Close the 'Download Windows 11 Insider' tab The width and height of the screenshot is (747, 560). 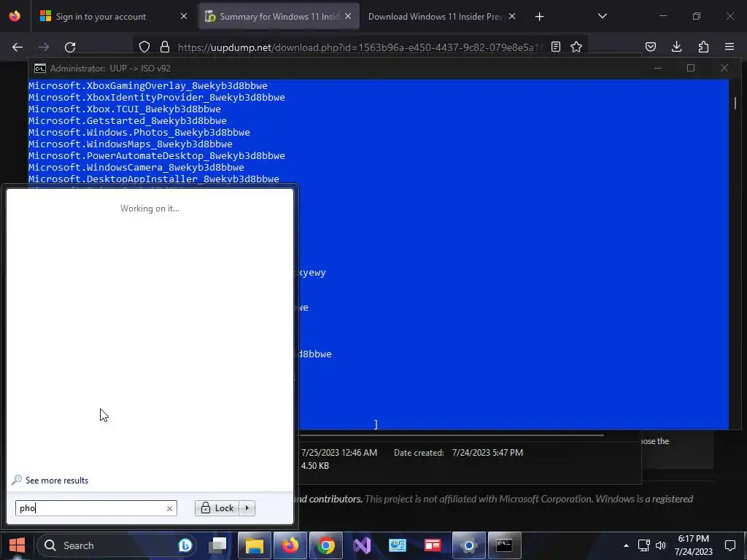[x=512, y=16]
